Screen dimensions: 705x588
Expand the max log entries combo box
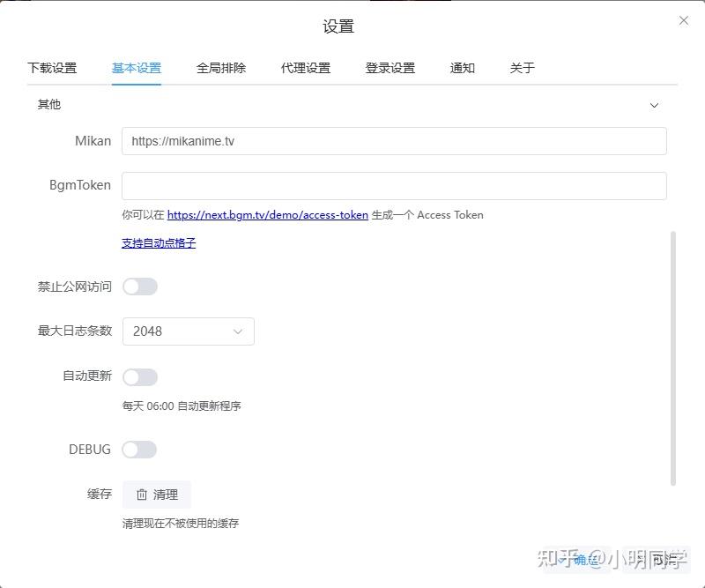[236, 331]
